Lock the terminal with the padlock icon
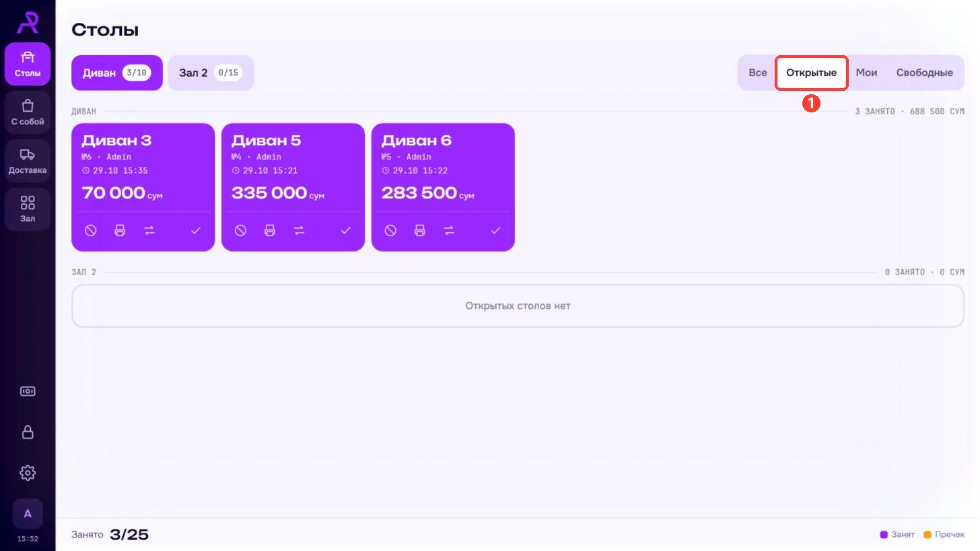Image resolution: width=980 pixels, height=551 pixels. 28,432
